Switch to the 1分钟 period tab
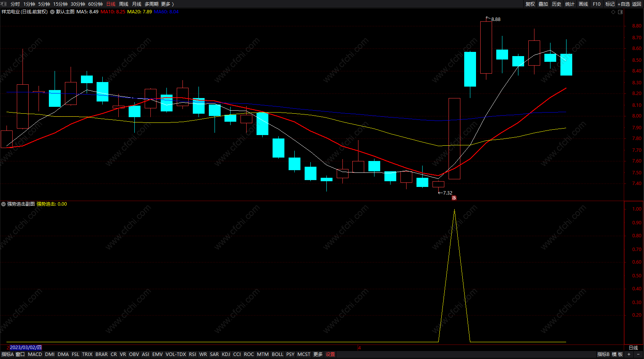This screenshot has width=644, height=359. tap(29, 4)
